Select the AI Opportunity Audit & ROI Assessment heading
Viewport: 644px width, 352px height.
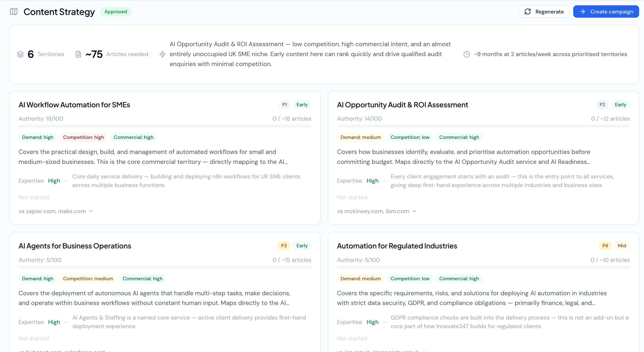(402, 105)
